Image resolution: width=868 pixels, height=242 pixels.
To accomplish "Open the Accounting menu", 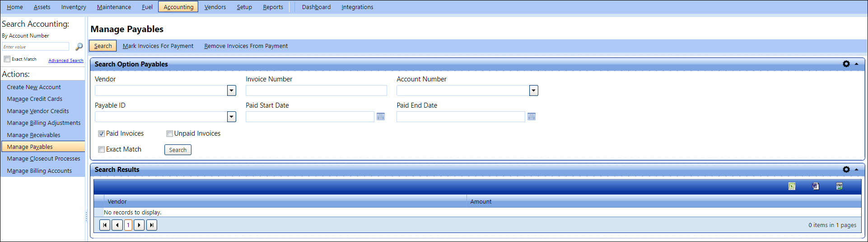I will pos(178,7).
